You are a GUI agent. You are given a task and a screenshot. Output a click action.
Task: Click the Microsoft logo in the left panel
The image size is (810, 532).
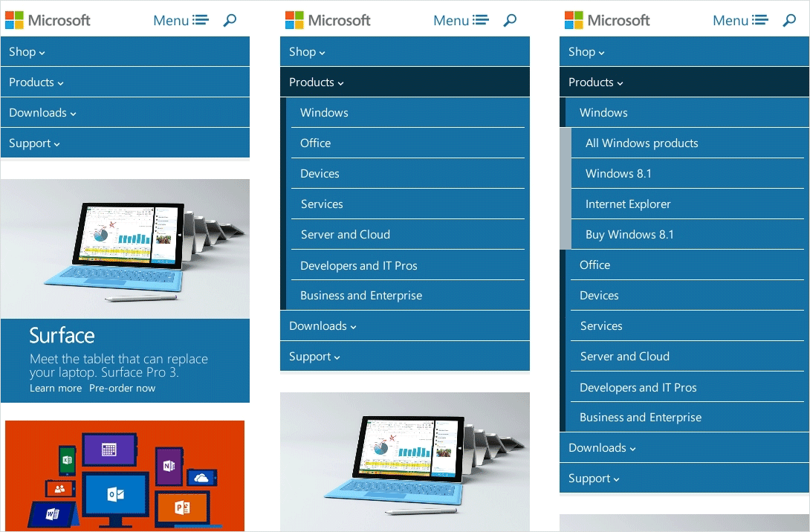pyautogui.click(x=48, y=20)
